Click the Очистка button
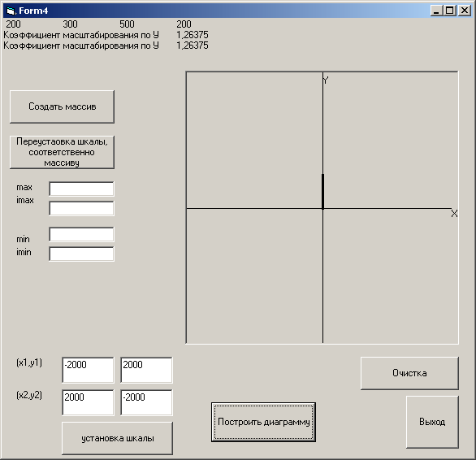The height and width of the screenshot is (460, 476). tap(409, 373)
